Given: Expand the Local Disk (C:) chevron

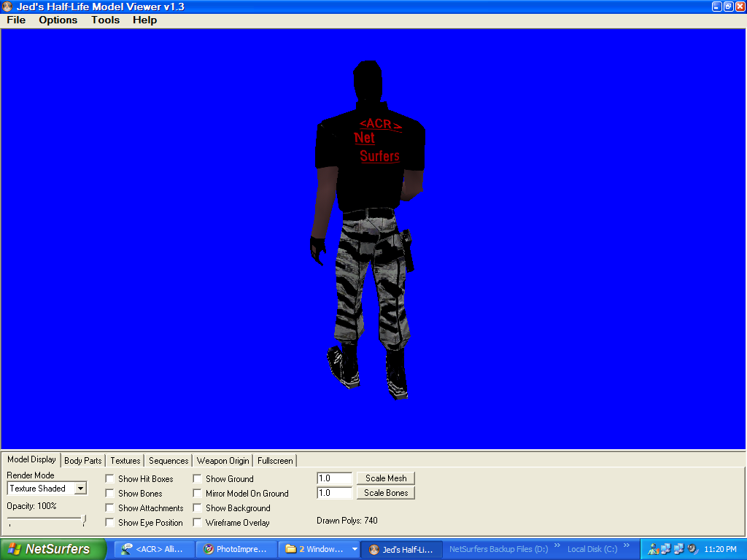Looking at the screenshot, I should click(x=627, y=545).
